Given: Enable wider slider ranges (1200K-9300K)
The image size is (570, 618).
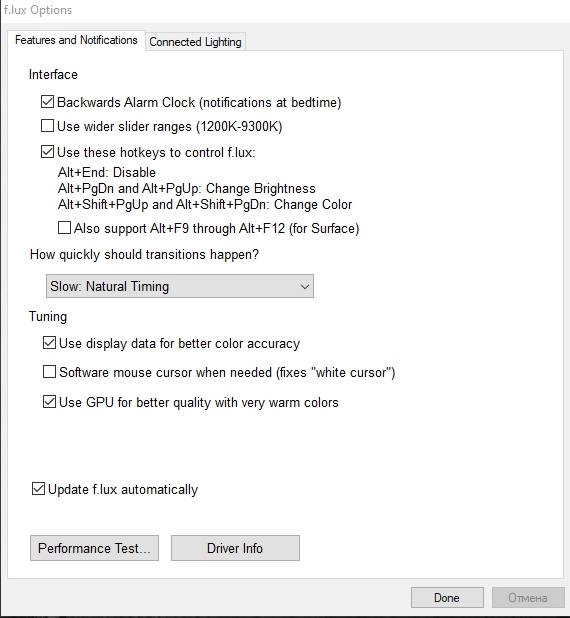Looking at the screenshot, I should pos(47,126).
